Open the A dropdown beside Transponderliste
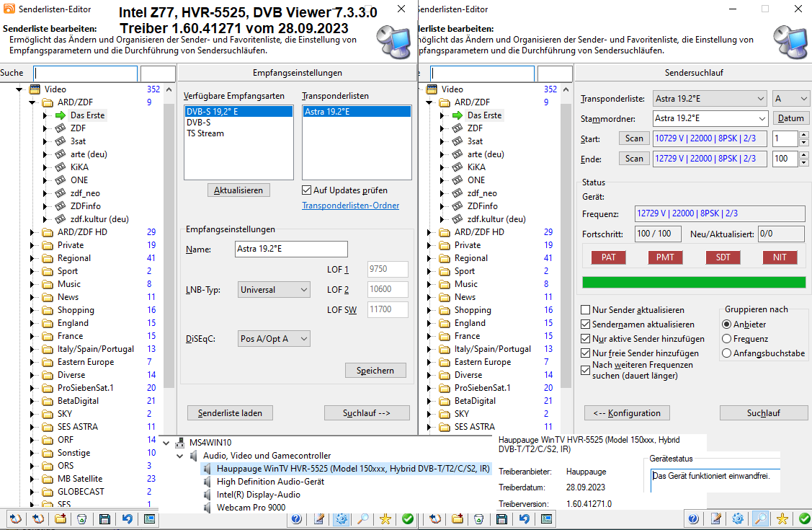The height and width of the screenshot is (530, 812). point(791,99)
